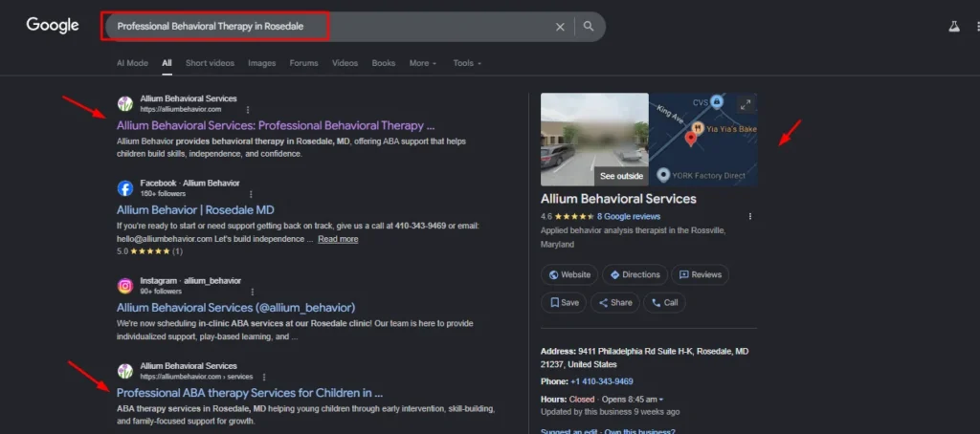Screen dimensions: 980x434
Task: Click the Facebook favicon icon
Action: pyautogui.click(x=125, y=188)
